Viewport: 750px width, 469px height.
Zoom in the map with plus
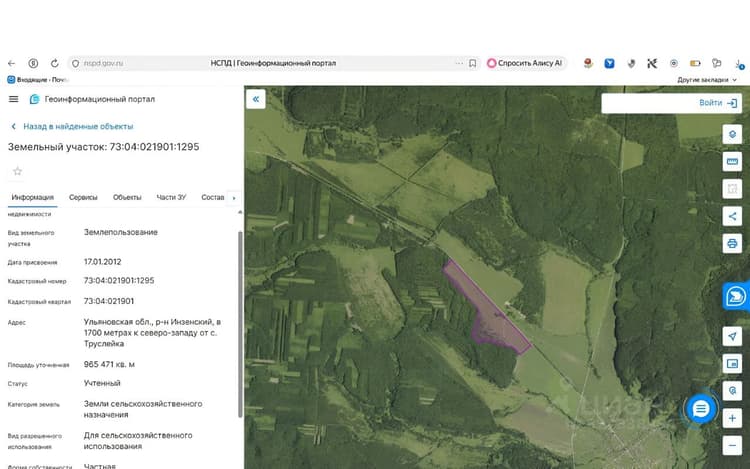pos(732,418)
